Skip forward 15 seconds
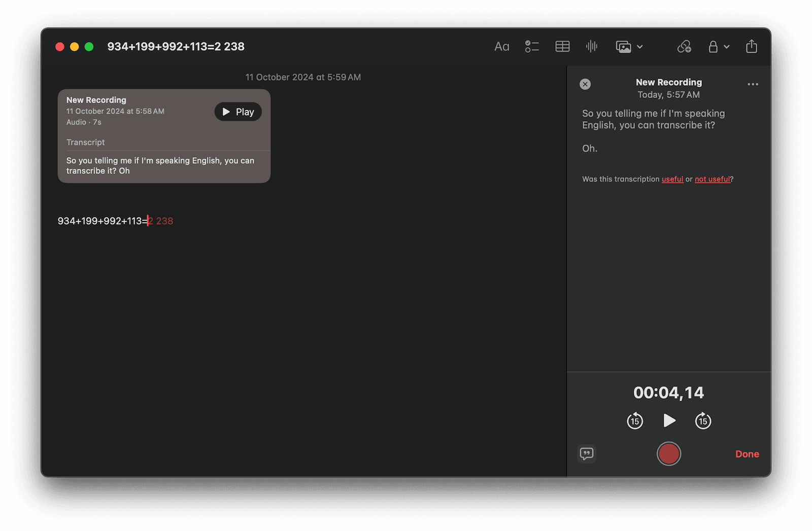 pyautogui.click(x=703, y=420)
